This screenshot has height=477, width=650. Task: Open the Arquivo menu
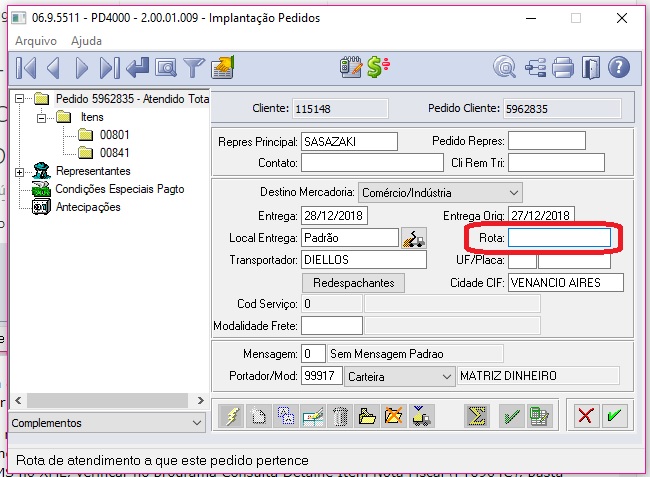coord(36,41)
